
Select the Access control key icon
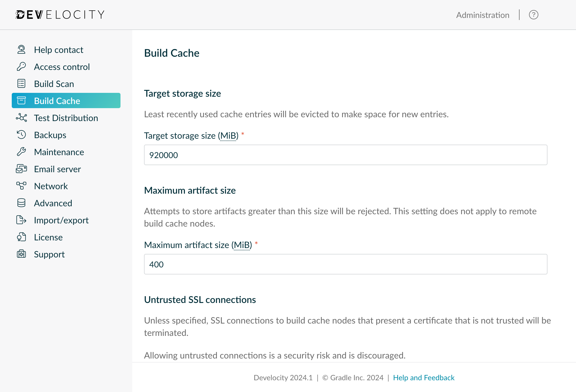(21, 66)
